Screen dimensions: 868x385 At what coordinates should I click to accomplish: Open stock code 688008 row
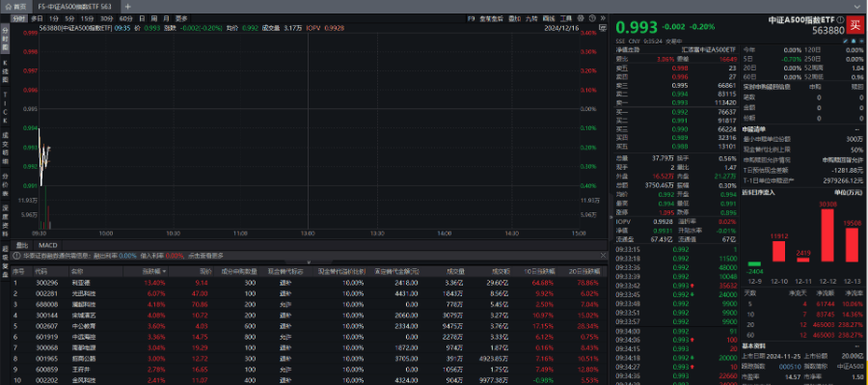coord(310,304)
